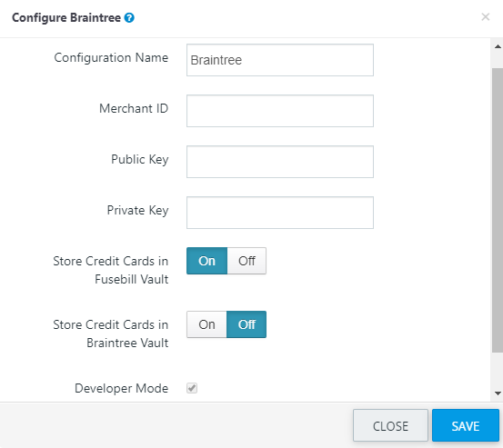The width and height of the screenshot is (503, 448).
Task: Turn Off Fusebill Vault card storage
Action: tap(246, 261)
